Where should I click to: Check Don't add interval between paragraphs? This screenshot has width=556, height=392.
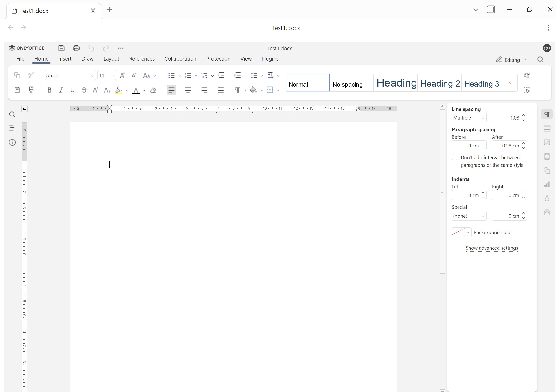[x=455, y=158]
